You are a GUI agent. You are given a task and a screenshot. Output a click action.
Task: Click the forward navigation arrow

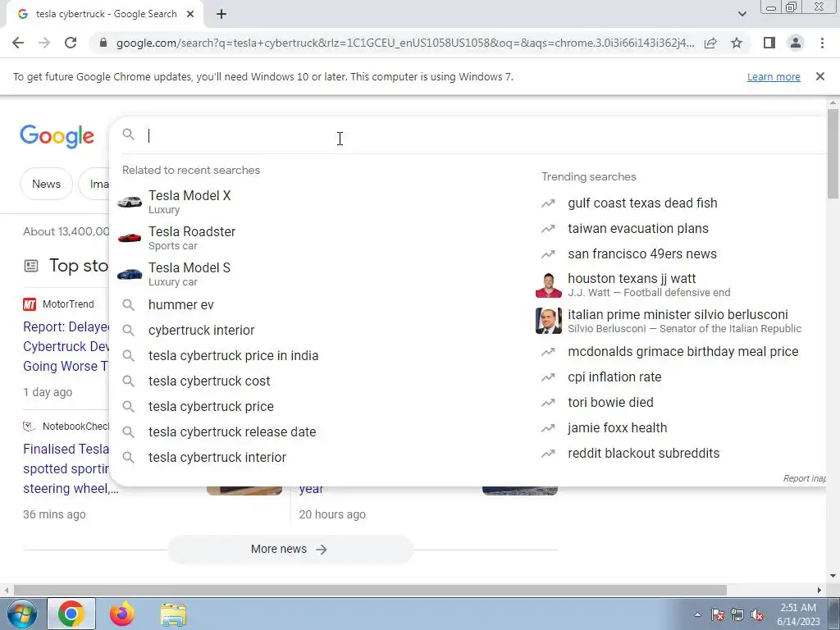[44, 43]
